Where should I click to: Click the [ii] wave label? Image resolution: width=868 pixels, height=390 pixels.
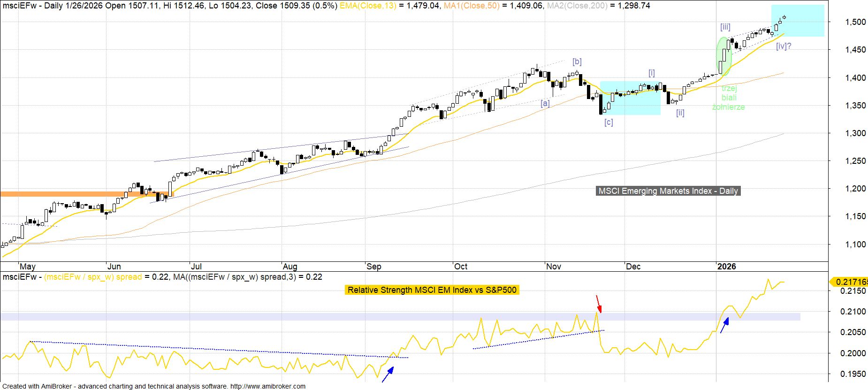coord(680,113)
